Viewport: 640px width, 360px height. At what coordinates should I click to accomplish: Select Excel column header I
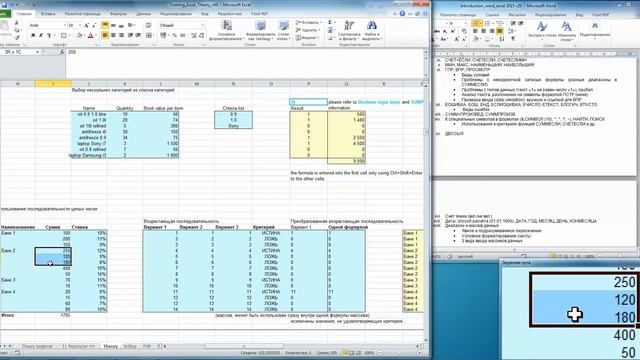[53, 84]
